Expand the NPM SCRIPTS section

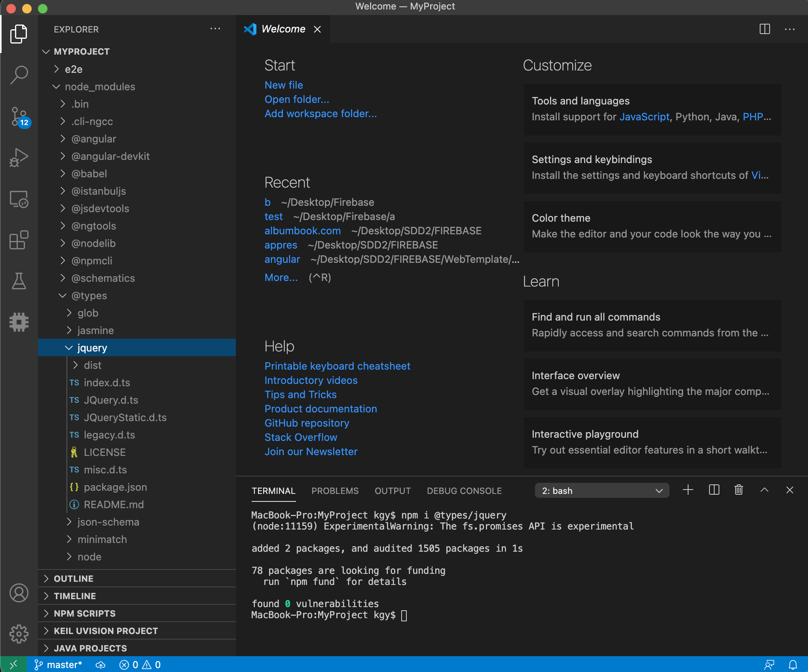pos(85,613)
